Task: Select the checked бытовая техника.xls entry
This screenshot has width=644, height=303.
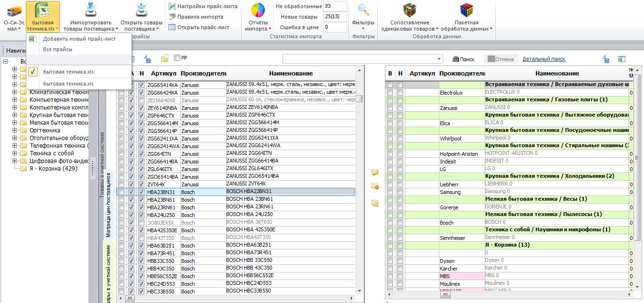Action: click(79, 72)
